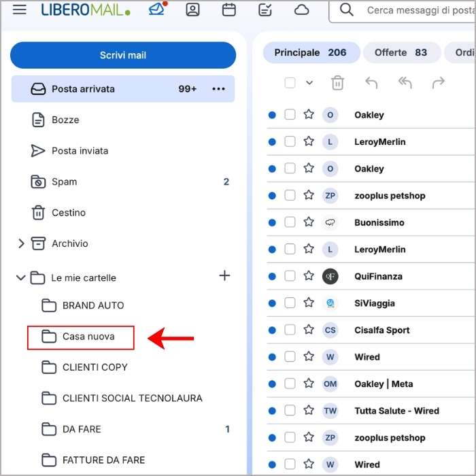The image size is (476, 476).
Task: Open the CLIENTI COPY folder
Action: pos(123,367)
